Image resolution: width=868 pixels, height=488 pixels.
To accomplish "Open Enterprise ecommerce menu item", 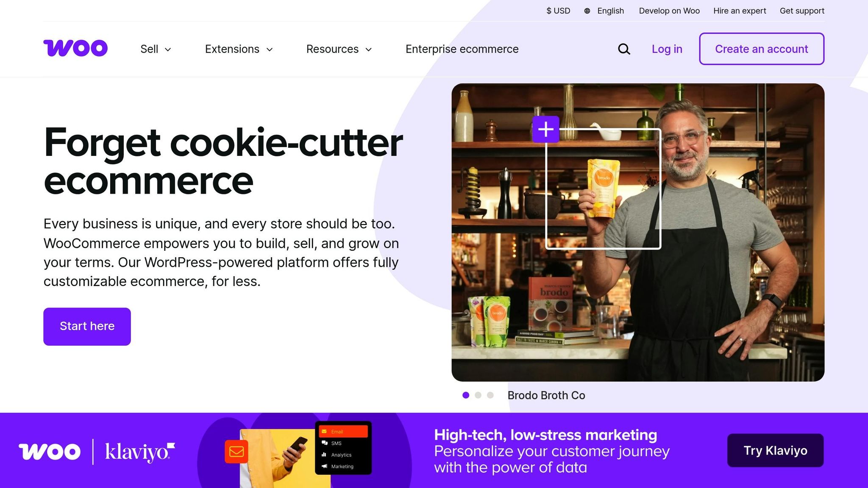I will point(462,49).
